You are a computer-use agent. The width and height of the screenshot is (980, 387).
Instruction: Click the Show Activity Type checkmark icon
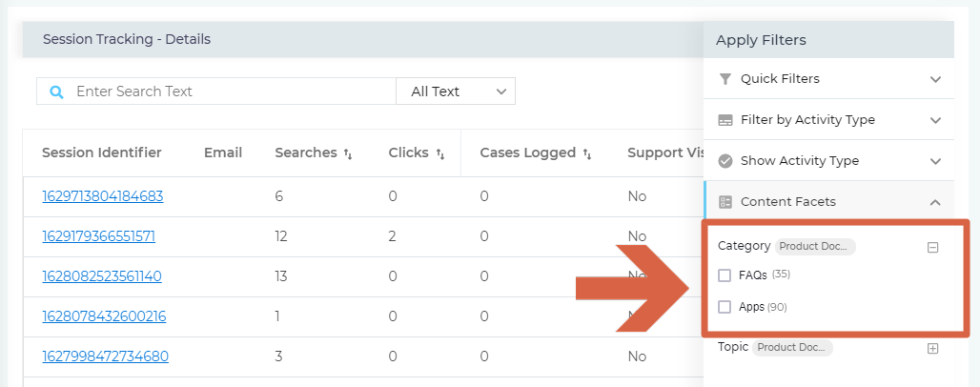click(x=725, y=161)
